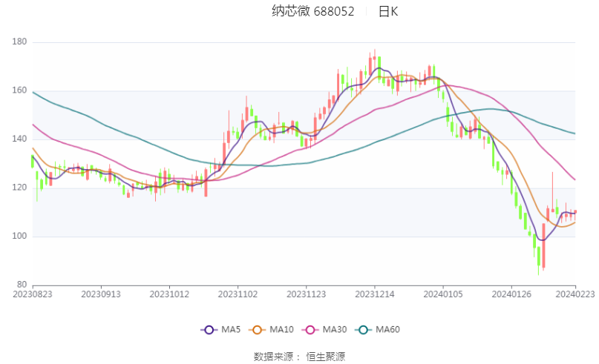The height and width of the screenshot is (364, 599).
Task: Toggle the MA60 legend marker
Action: click(x=363, y=330)
